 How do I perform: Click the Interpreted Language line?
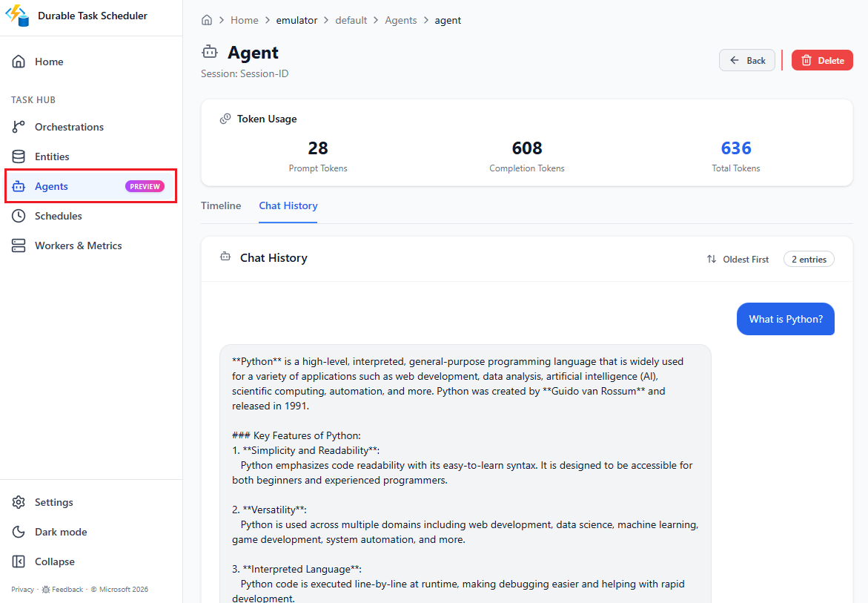296,569
